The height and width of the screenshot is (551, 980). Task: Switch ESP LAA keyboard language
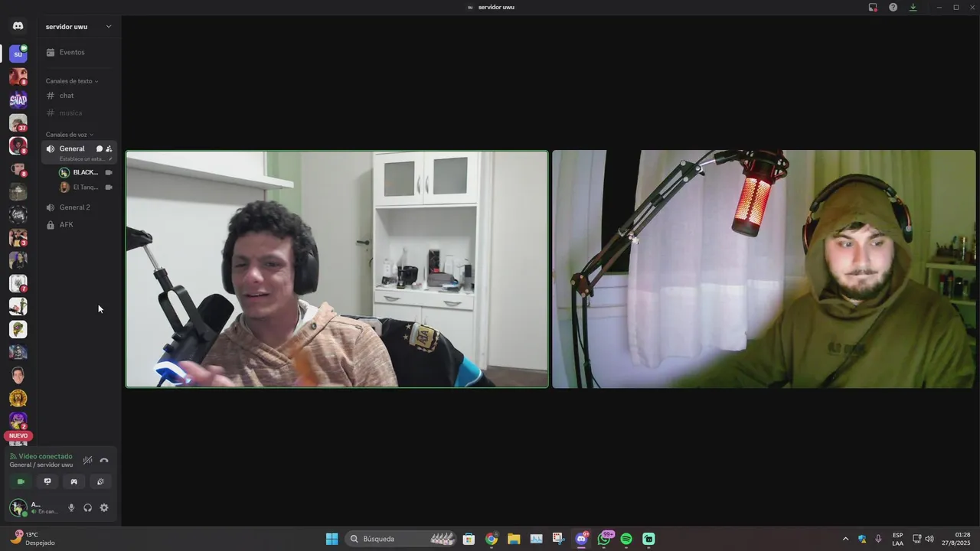[897, 539]
